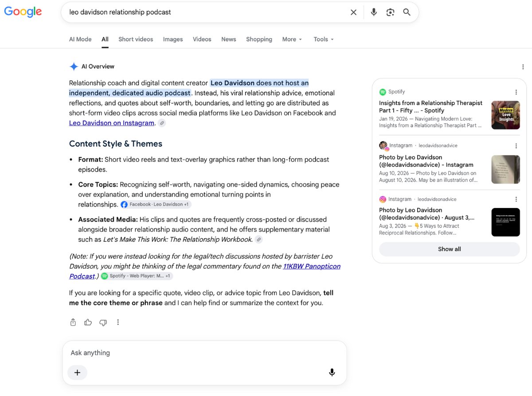
Task: Click link icon after Leo Davidson on Instagram
Action: 162,123
